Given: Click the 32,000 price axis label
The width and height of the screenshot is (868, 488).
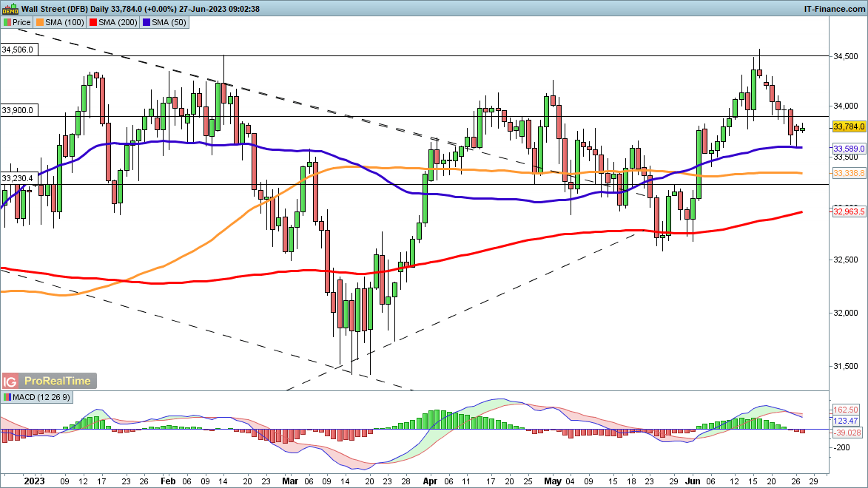Looking at the screenshot, I should pos(846,314).
